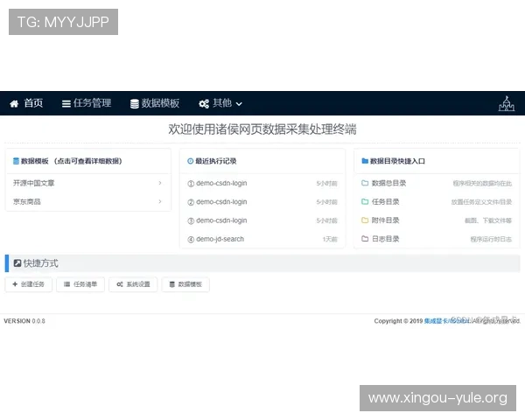Click numbered circle icon 1 in records
525x420 pixels.
point(191,184)
